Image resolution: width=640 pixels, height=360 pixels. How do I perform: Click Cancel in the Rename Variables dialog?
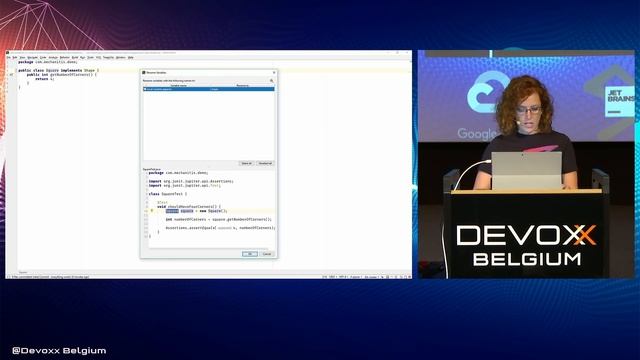[267, 254]
